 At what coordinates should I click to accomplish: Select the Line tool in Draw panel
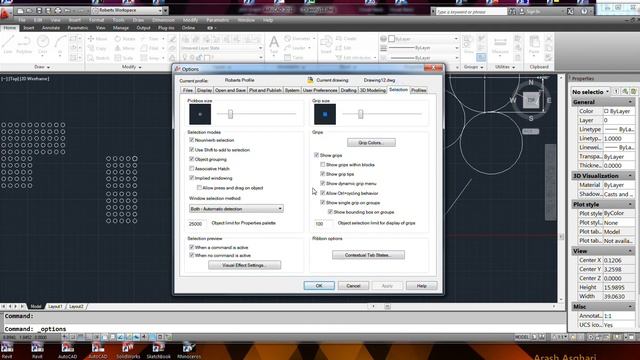point(8,44)
